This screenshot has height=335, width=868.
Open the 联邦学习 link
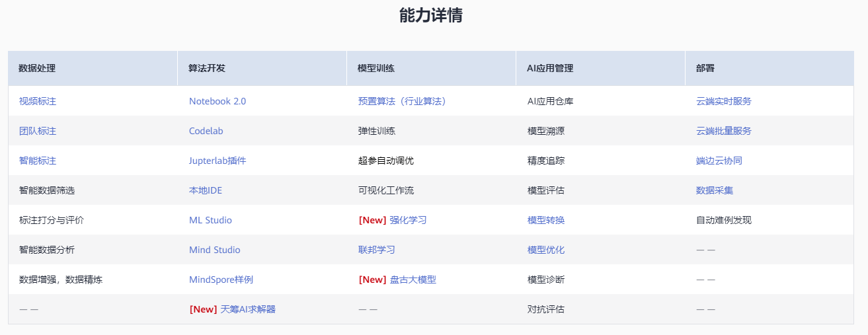(377, 250)
